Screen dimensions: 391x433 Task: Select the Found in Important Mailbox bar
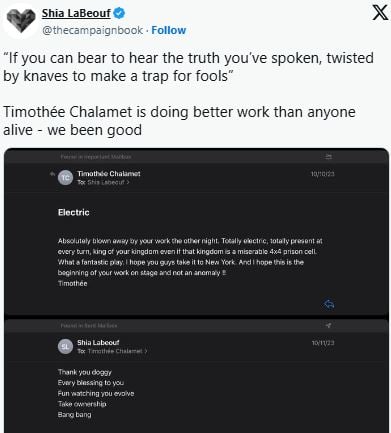197,156
